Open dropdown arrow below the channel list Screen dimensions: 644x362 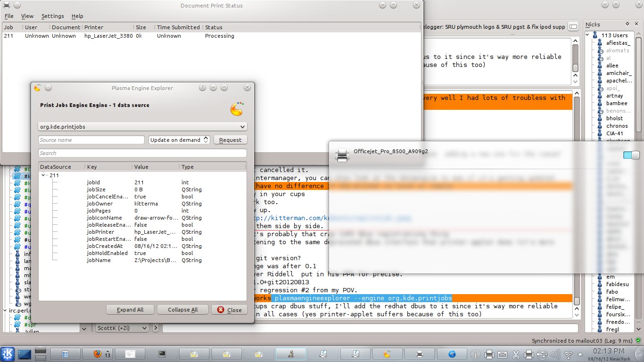tap(84, 328)
